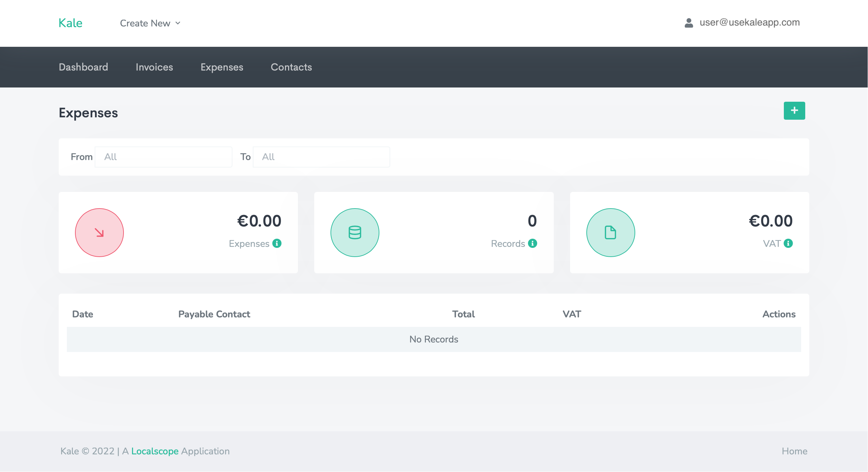Click the document VAT circle icon
The height and width of the screenshot is (472, 868).
click(x=610, y=233)
